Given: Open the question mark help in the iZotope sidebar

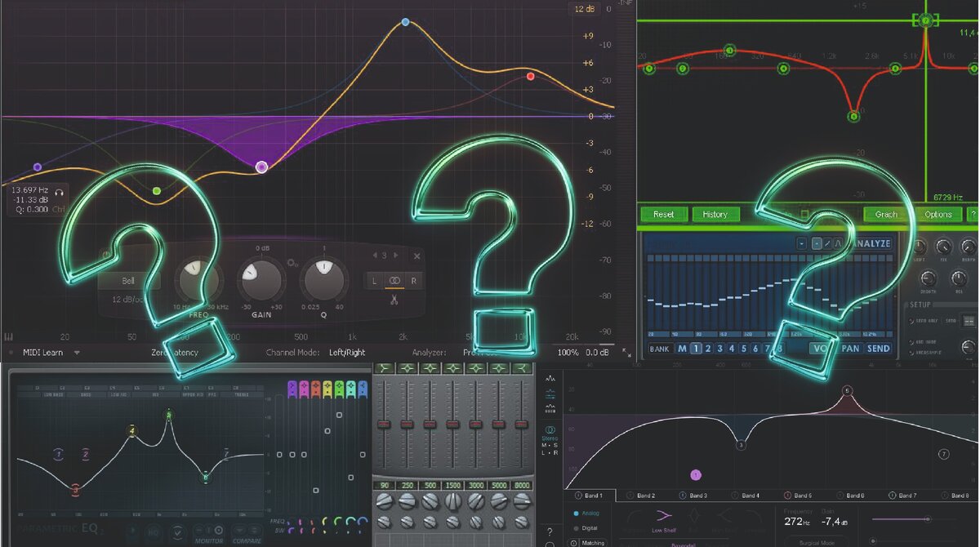Looking at the screenshot, I should tap(550, 531).
